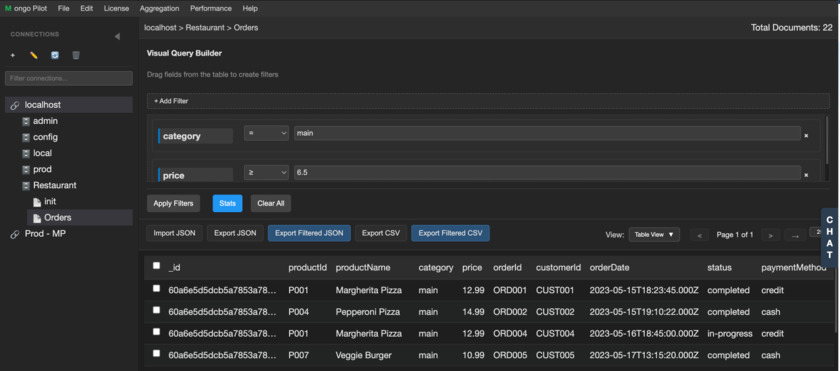The width and height of the screenshot is (840, 371).
Task: Open the Aggregation menu
Action: [159, 9]
